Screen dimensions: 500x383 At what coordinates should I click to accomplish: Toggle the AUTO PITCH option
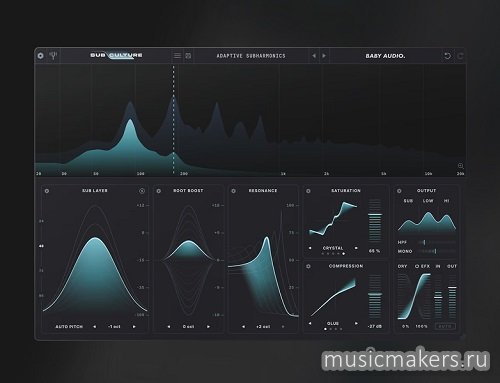pyautogui.click(x=69, y=327)
